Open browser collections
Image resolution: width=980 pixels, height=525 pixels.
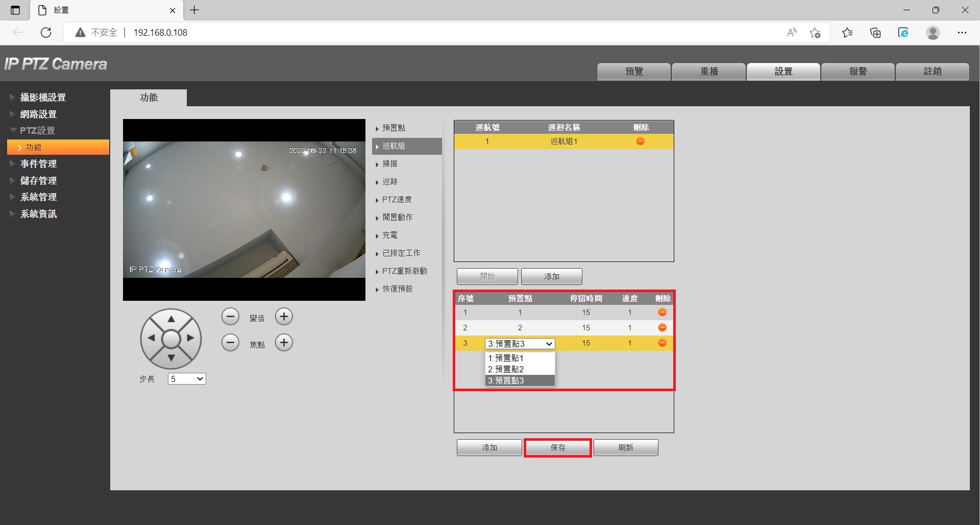tap(875, 33)
